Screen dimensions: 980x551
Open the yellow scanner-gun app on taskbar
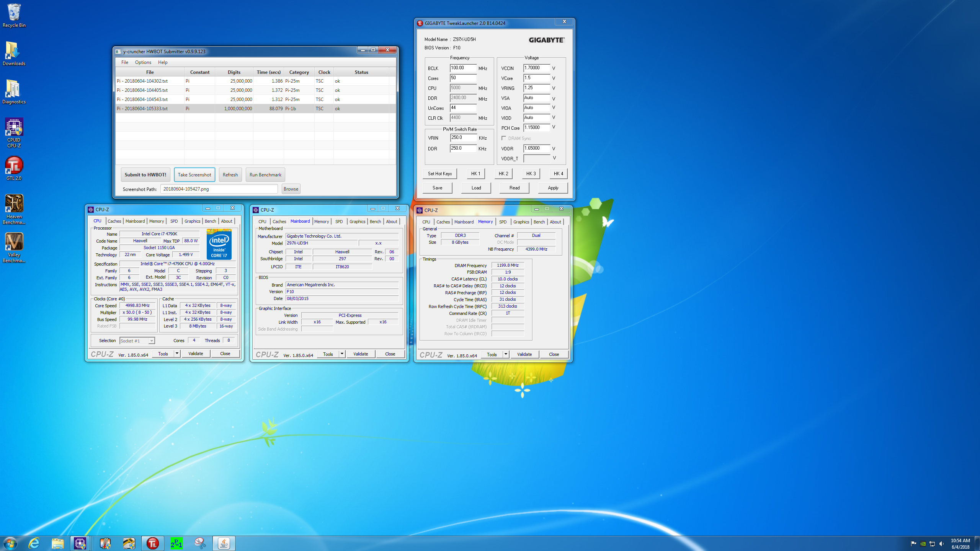pos(129,543)
